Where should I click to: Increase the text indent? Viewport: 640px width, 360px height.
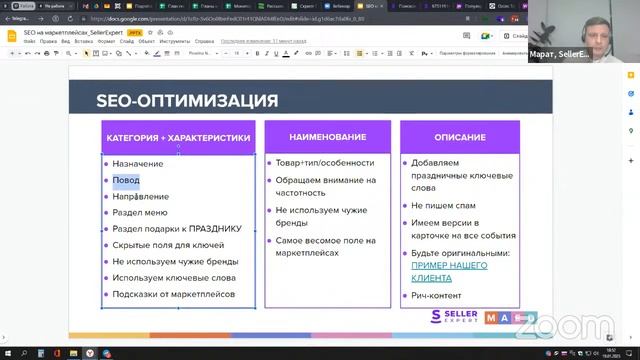(399, 53)
